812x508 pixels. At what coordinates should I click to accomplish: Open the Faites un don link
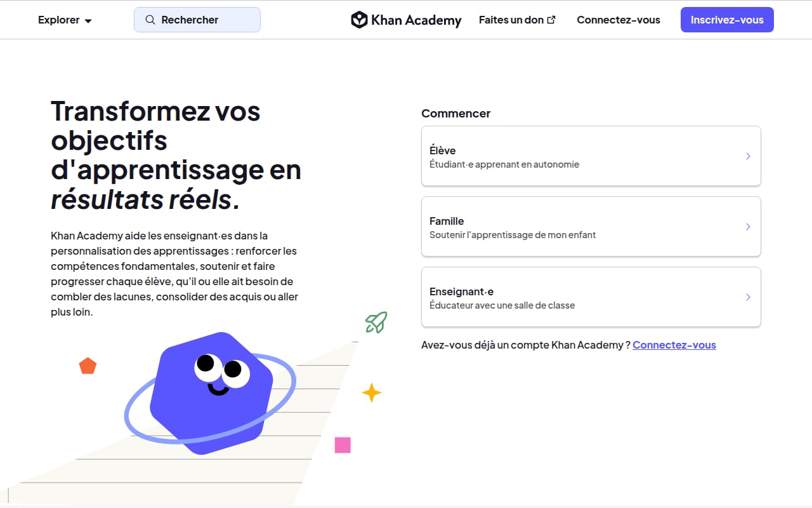point(517,20)
